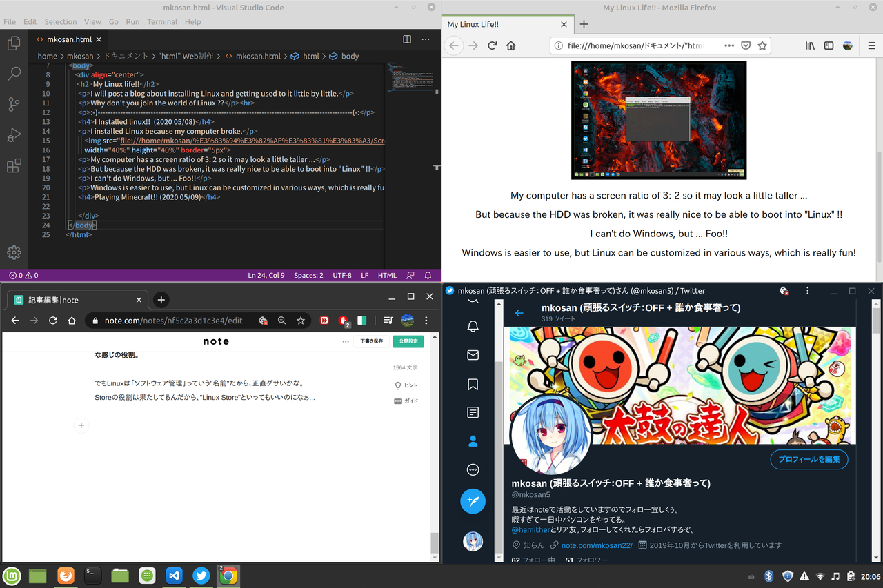
Task: Open a new tab in Chrome
Action: click(x=161, y=300)
